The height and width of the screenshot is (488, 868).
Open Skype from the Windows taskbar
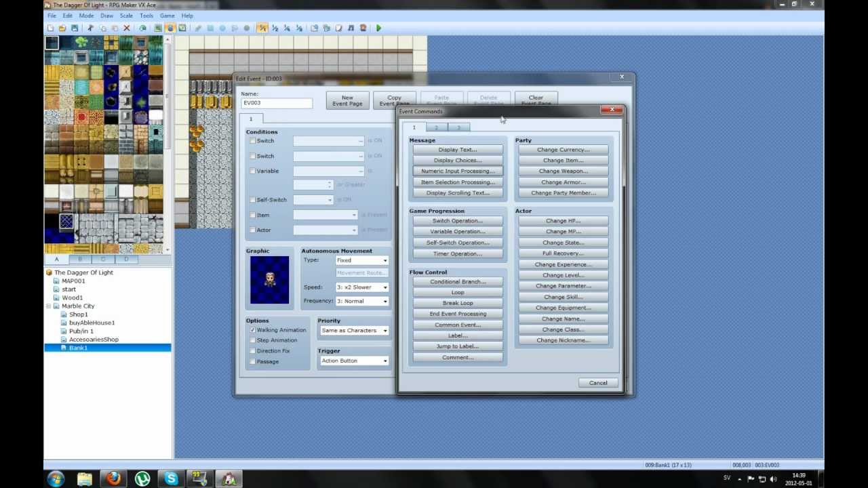coord(172,479)
